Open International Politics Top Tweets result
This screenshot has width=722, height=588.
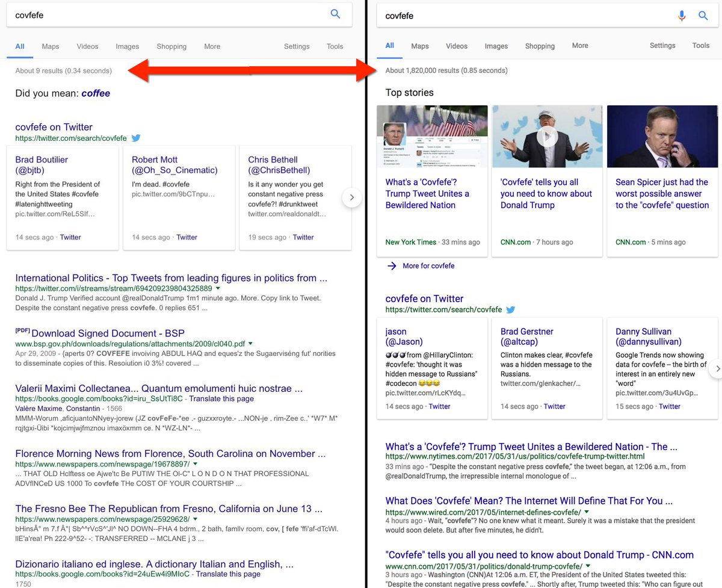171,278
